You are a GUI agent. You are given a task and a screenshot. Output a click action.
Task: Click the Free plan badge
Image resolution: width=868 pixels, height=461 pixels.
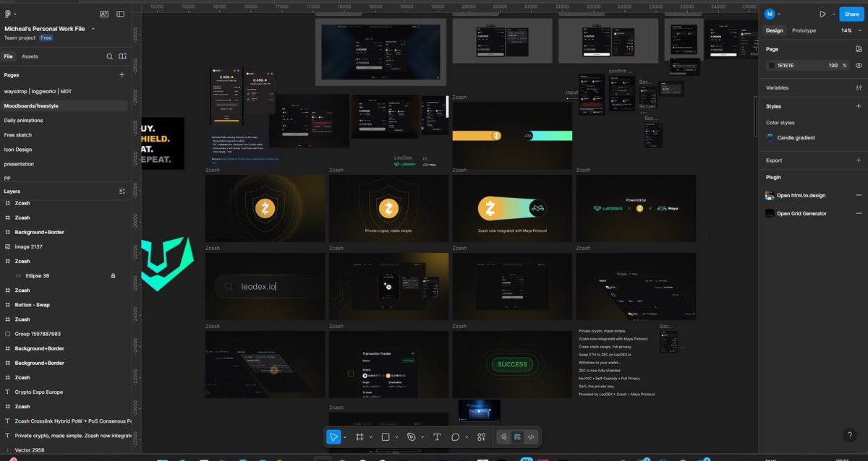click(46, 38)
